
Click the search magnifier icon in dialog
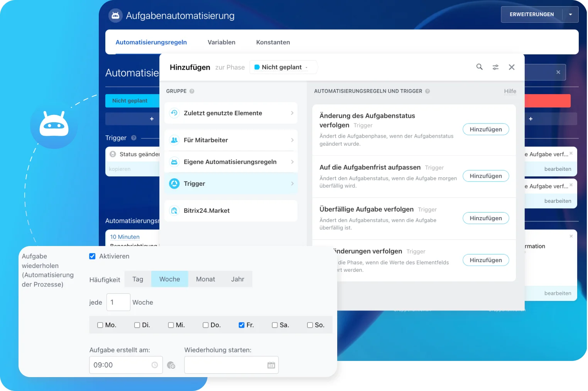pyautogui.click(x=479, y=67)
